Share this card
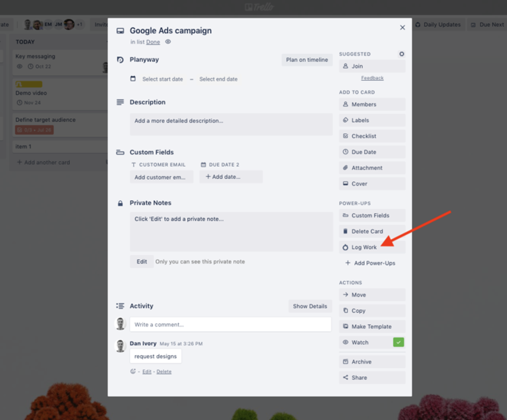The image size is (507, 420). click(x=372, y=378)
